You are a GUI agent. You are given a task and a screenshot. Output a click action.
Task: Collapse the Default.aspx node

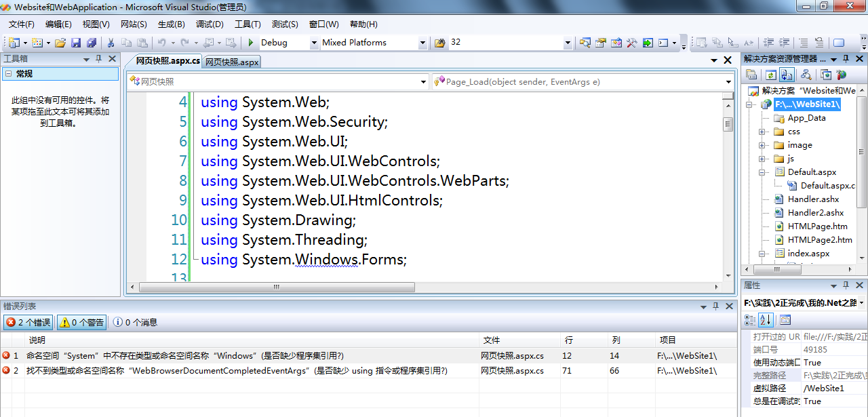[762, 172]
